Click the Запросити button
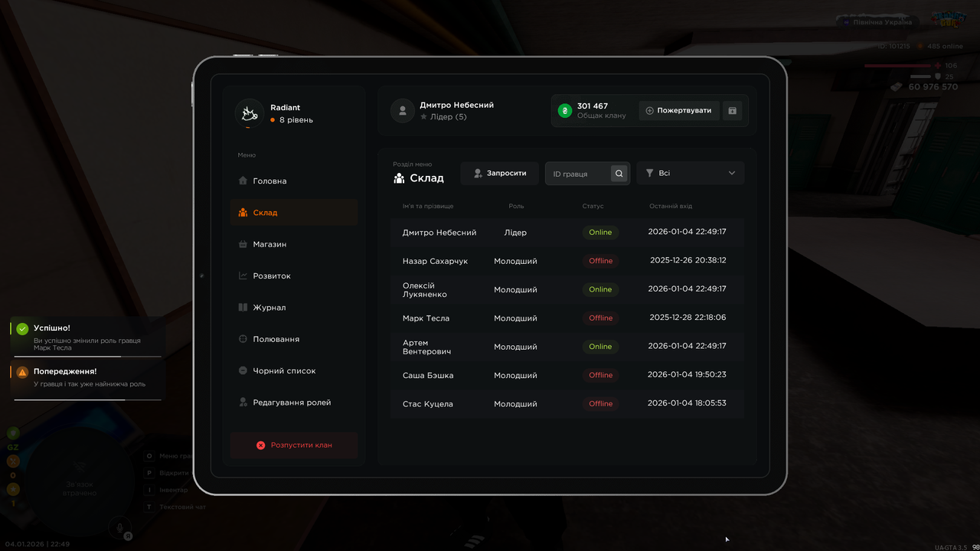The height and width of the screenshot is (551, 980). (x=500, y=173)
